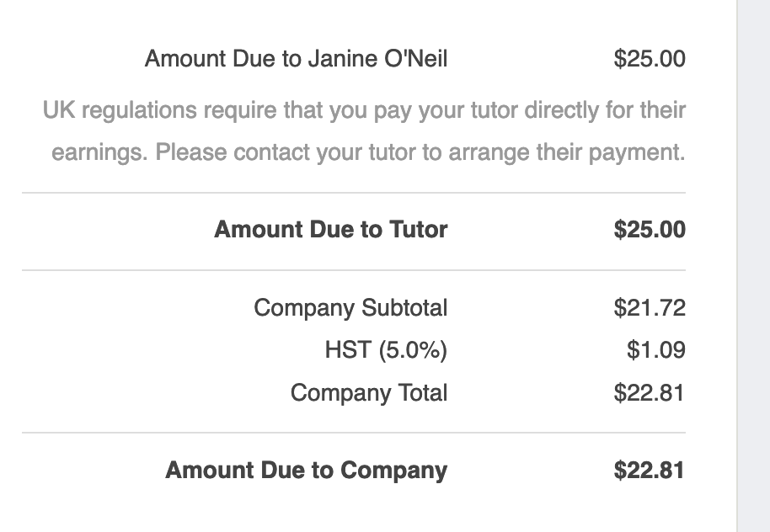Image resolution: width=770 pixels, height=532 pixels.
Task: Click 'Please contact your tutor' sentence
Action: pyautogui.click(x=420, y=152)
